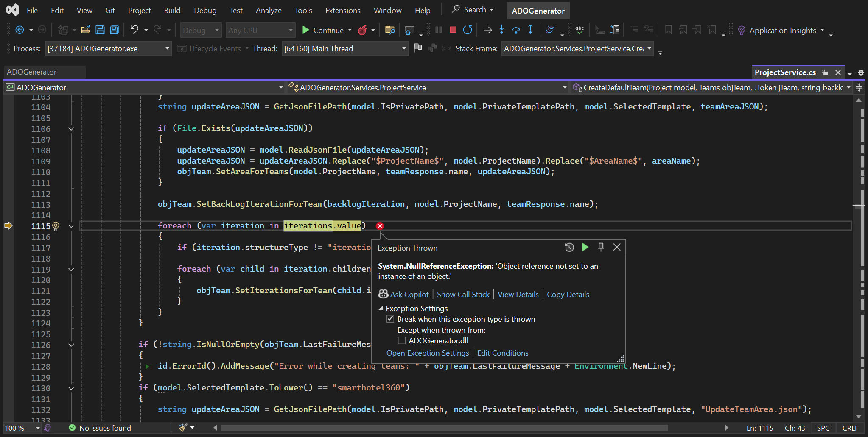Viewport: 868px width, 437px height.
Task: Open exception history clock icon in popup
Action: coord(569,247)
